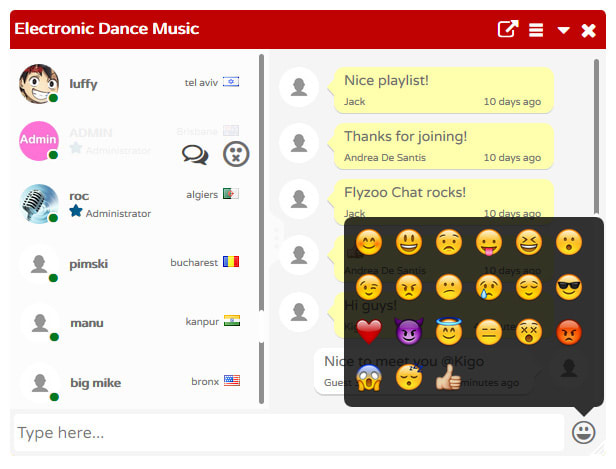Click the Thanks for joining! message
The height and width of the screenshot is (469, 616).
coord(444,146)
